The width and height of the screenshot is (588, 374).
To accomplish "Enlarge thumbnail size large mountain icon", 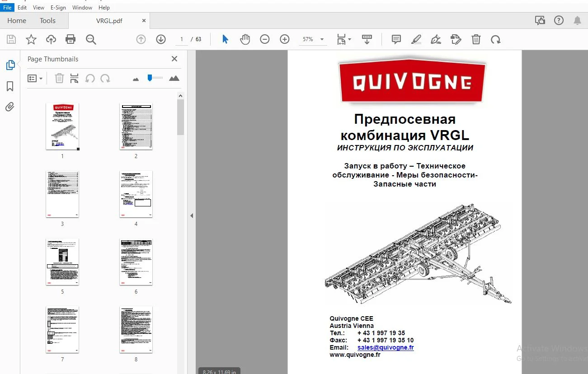I will [x=174, y=78].
